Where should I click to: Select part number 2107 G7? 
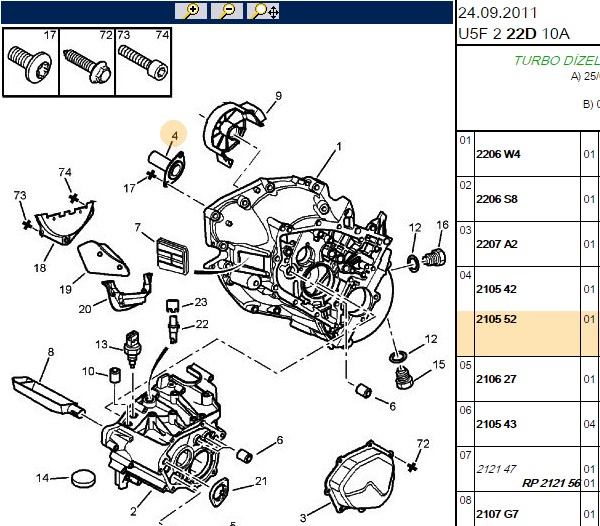pos(498,514)
